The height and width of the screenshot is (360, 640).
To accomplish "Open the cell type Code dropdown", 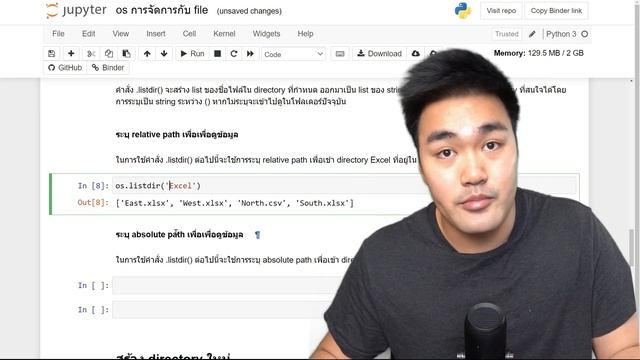I will coord(293,54).
